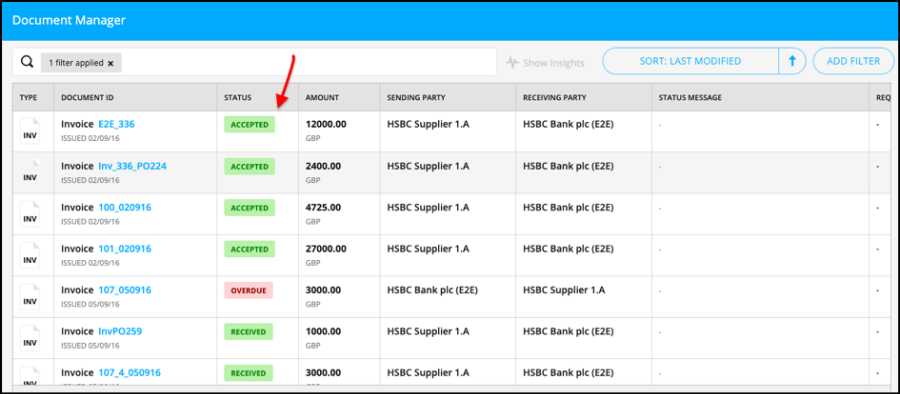
Task: Click sending party HSBC Bank plc (E2E)
Action: coord(432,290)
